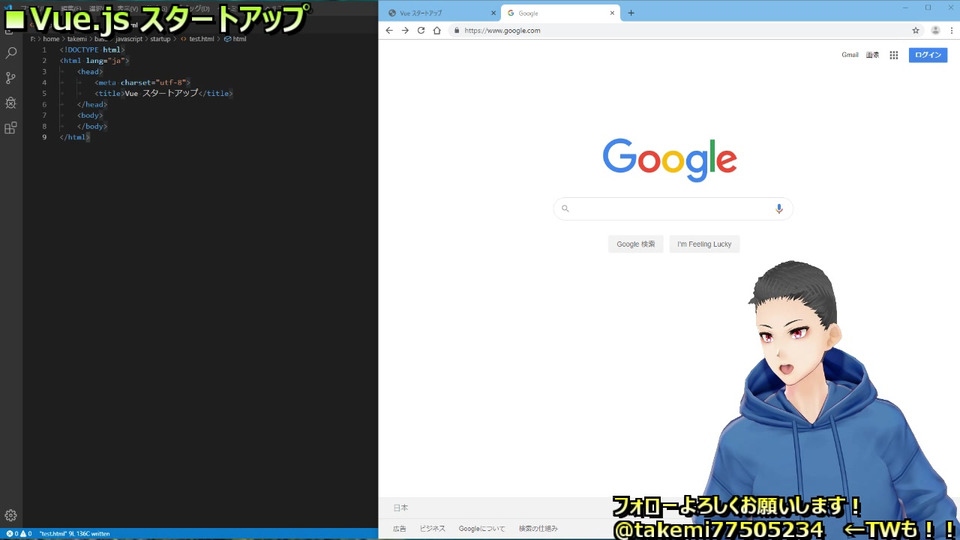960x540 pixels.
Task: Close the Vue スタートアップ tab
Action: [x=493, y=13]
